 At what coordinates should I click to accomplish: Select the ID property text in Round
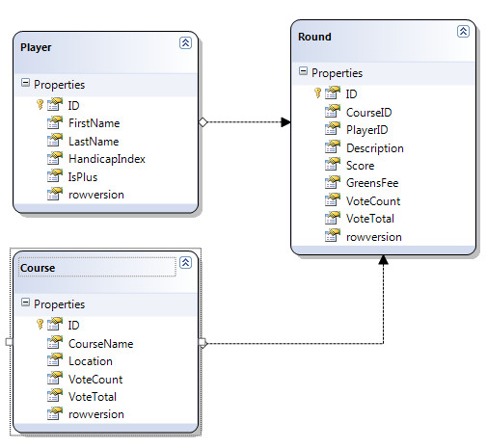click(x=351, y=93)
